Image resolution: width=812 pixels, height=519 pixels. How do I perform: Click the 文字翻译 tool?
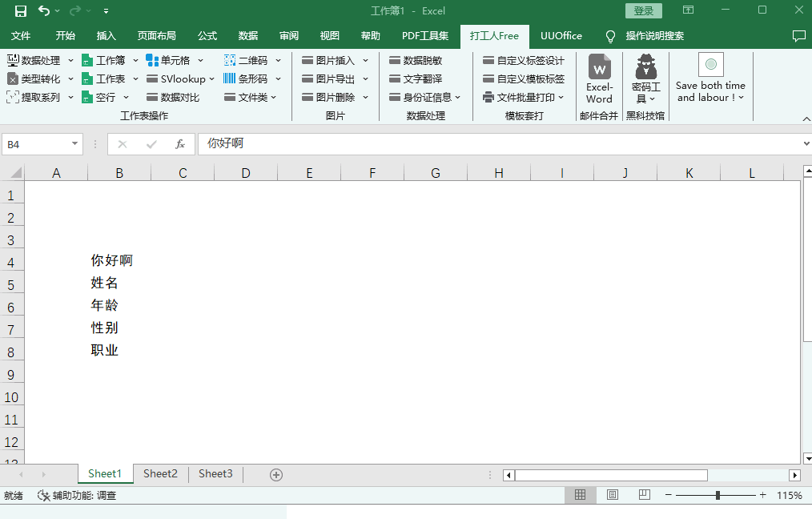click(416, 78)
